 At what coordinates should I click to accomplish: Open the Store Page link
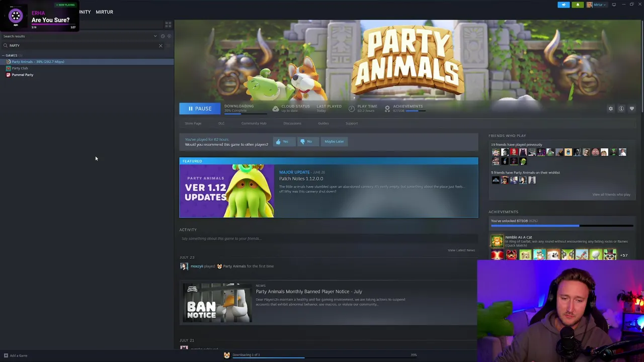click(x=193, y=123)
